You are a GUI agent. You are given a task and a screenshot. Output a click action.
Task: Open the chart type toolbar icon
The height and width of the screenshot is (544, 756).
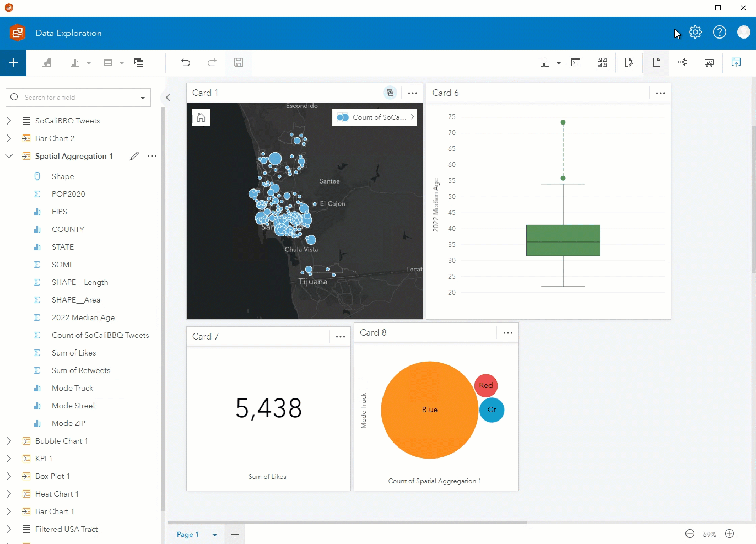[x=74, y=62]
